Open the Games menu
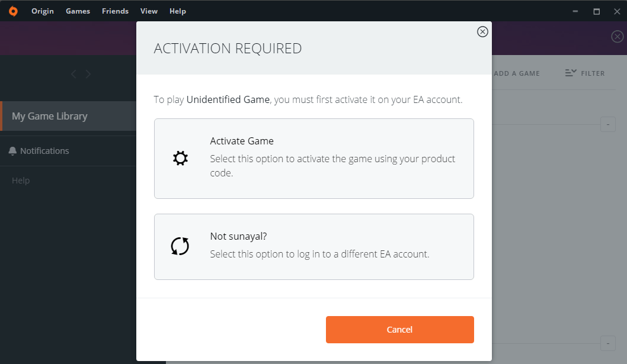 pyautogui.click(x=78, y=11)
